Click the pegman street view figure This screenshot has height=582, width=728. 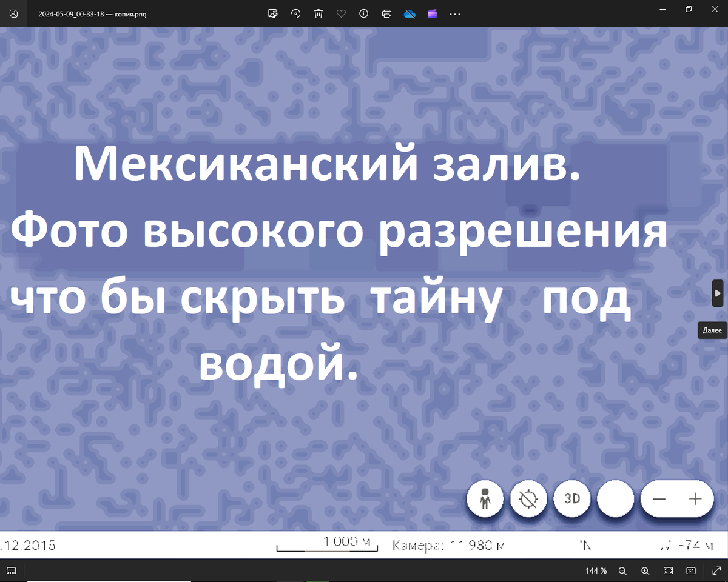(x=485, y=498)
